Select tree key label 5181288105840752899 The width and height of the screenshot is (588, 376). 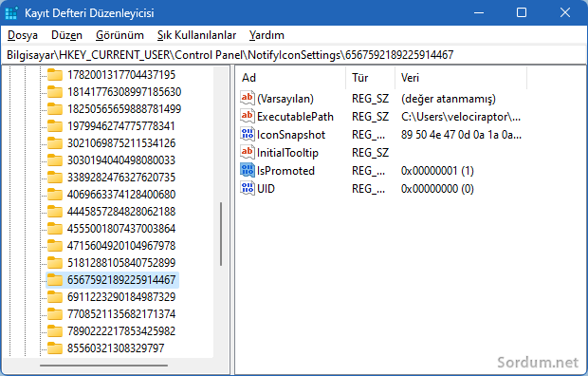pos(121,263)
